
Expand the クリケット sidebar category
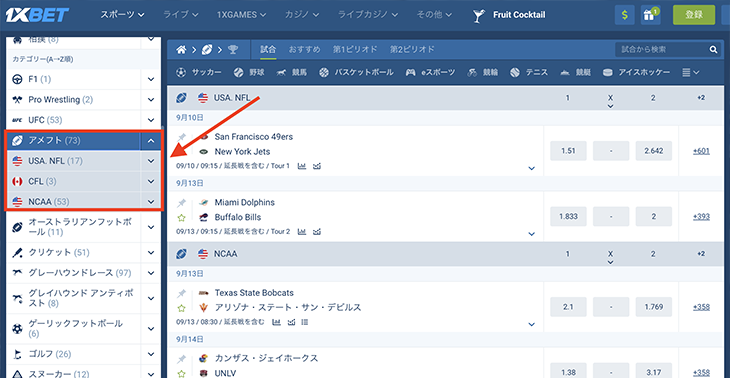[151, 252]
